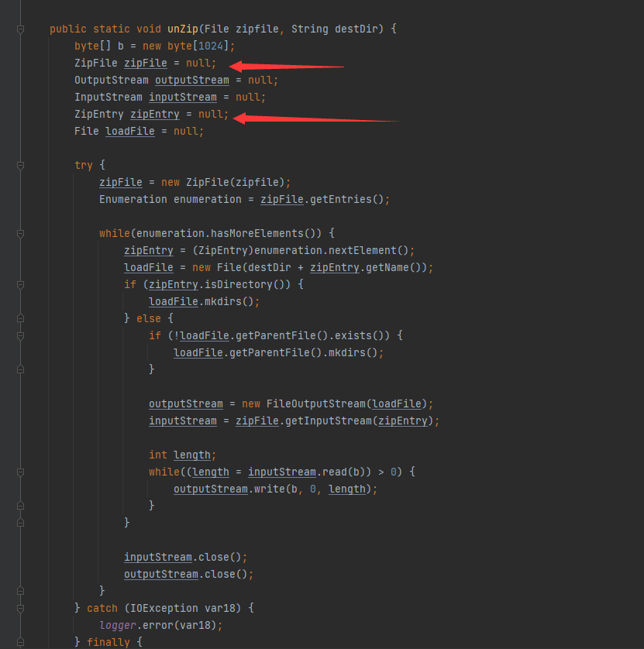The image size is (644, 649).
Task: Click the 'else' keyword
Action: (149, 318)
